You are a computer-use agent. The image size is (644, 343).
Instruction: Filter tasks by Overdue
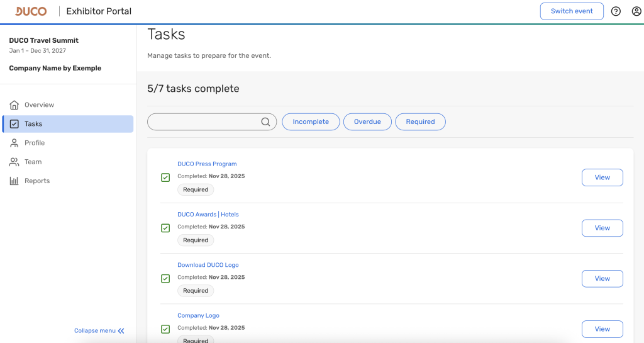pyautogui.click(x=367, y=122)
